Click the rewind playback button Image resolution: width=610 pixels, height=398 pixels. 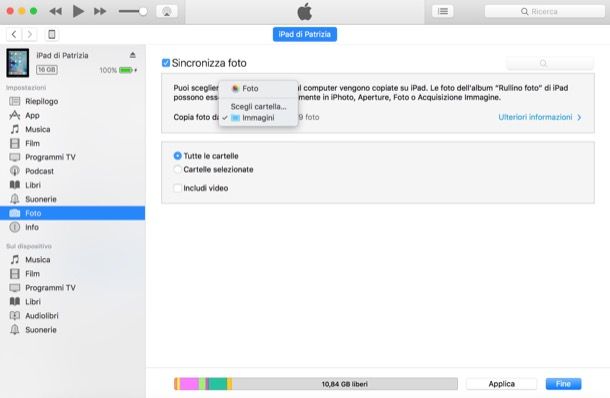pyautogui.click(x=55, y=11)
